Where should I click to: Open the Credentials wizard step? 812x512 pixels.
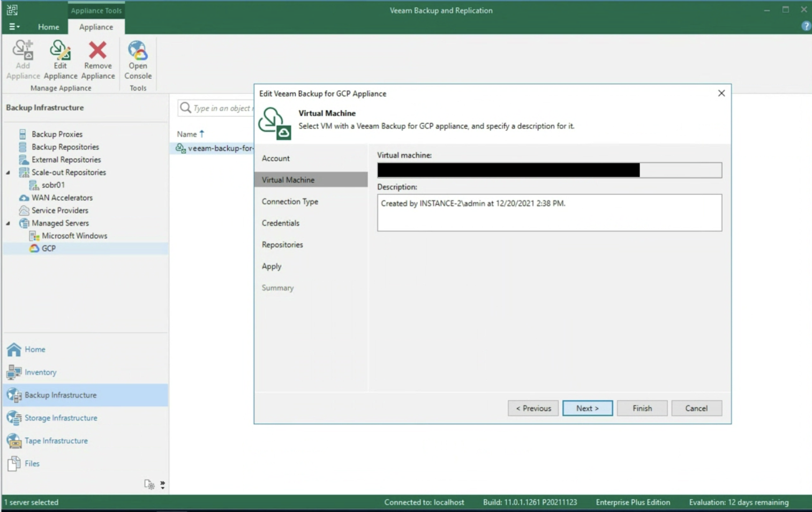pyautogui.click(x=281, y=223)
